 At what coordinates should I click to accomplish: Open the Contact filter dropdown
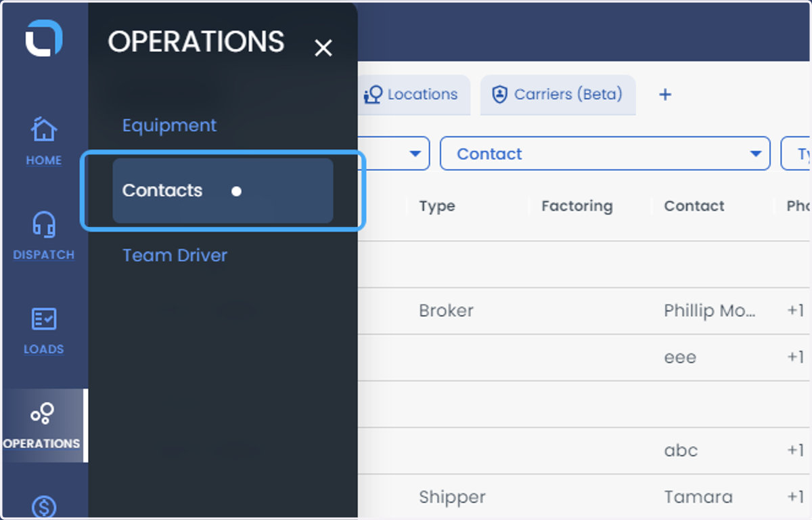[x=605, y=154]
